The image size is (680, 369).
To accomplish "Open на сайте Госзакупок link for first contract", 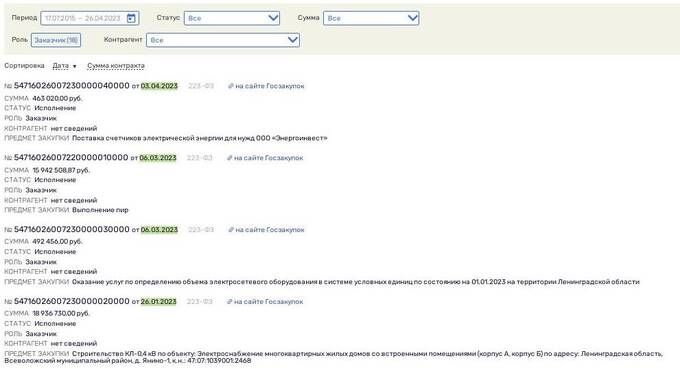I will click(270, 86).
